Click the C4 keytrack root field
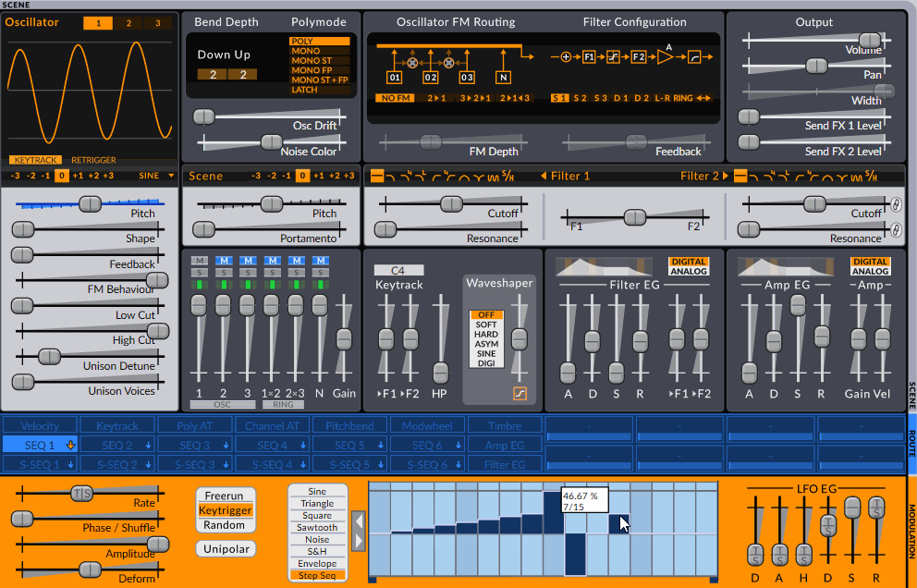Image resolution: width=917 pixels, height=588 pixels. pos(398,270)
